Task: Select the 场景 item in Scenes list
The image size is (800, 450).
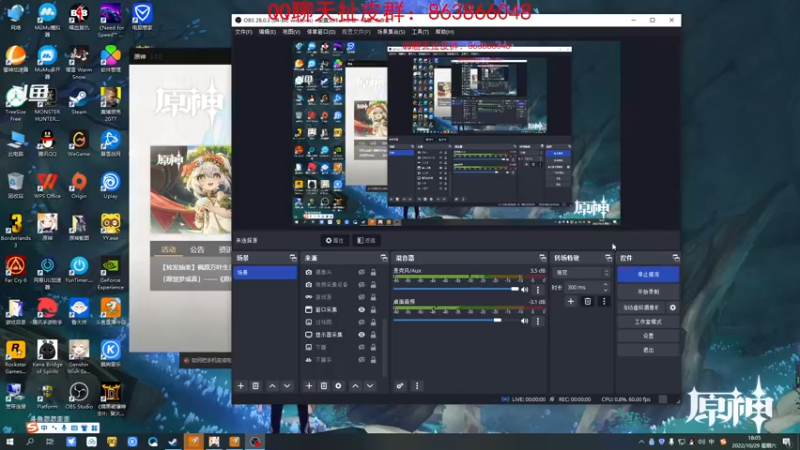Action: point(265,272)
